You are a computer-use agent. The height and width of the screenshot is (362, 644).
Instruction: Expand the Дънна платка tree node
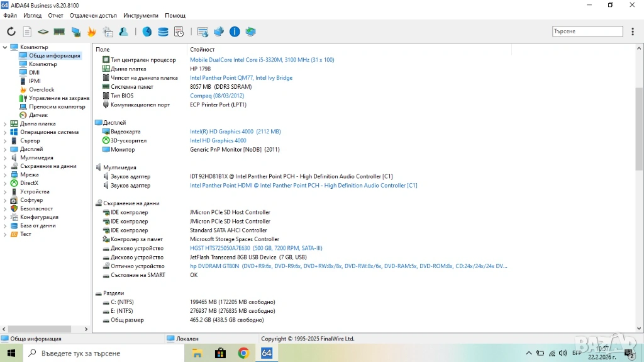(6, 124)
